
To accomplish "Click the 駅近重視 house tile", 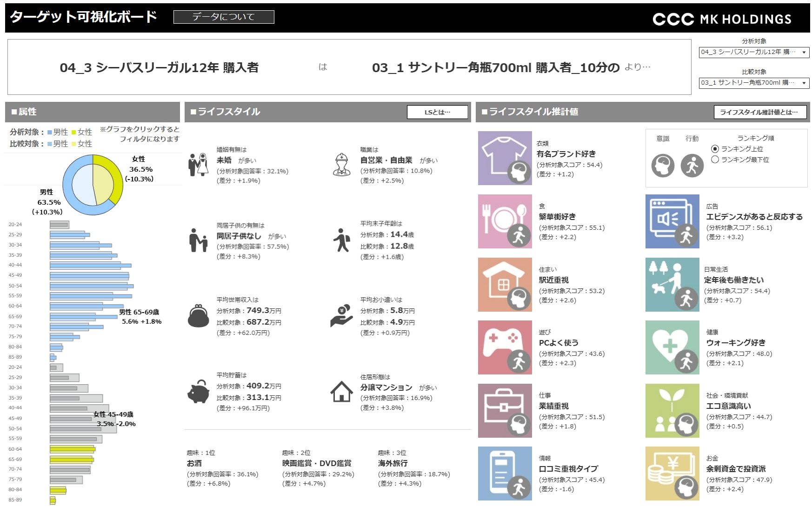I will (505, 284).
